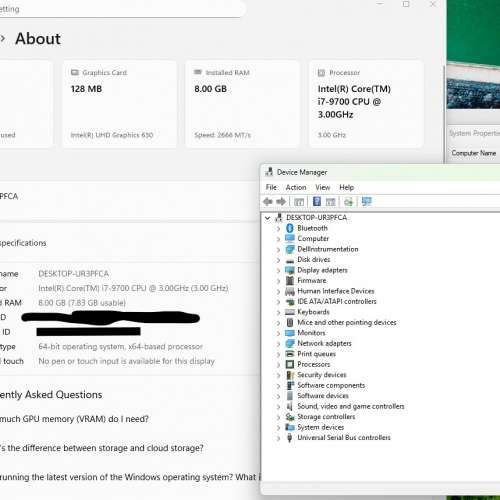The image size is (500, 500).
Task: Click the green driver icon in Device Manager toolbar
Action: (348, 202)
